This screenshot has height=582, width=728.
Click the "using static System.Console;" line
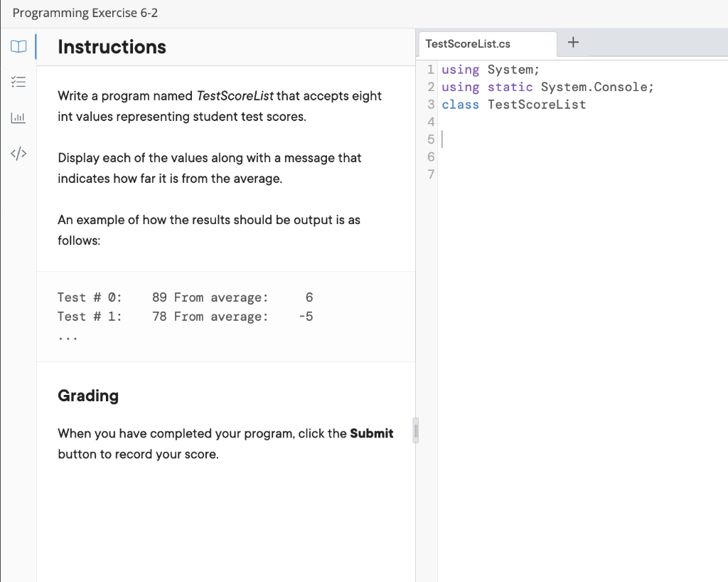coord(547,87)
